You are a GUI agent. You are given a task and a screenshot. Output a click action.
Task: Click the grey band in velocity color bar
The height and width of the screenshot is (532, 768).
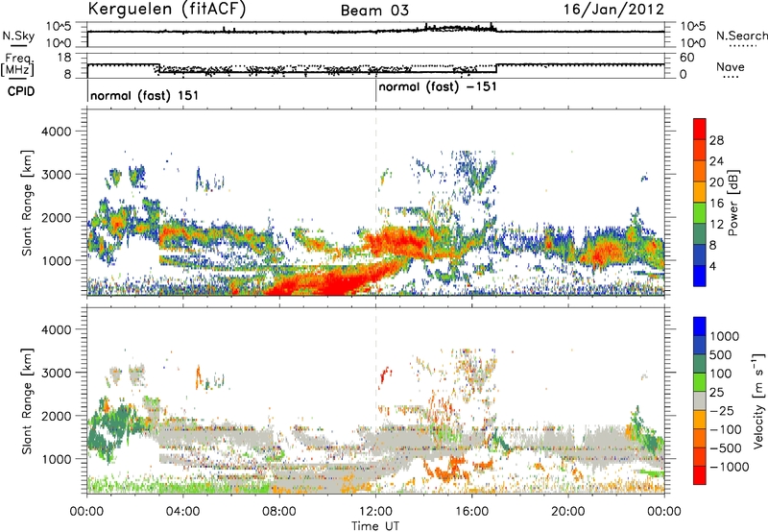pos(700,400)
